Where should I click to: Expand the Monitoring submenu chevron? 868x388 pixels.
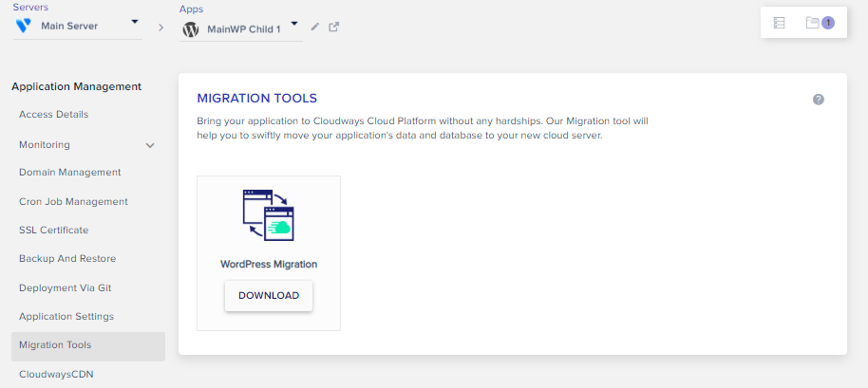[150, 145]
